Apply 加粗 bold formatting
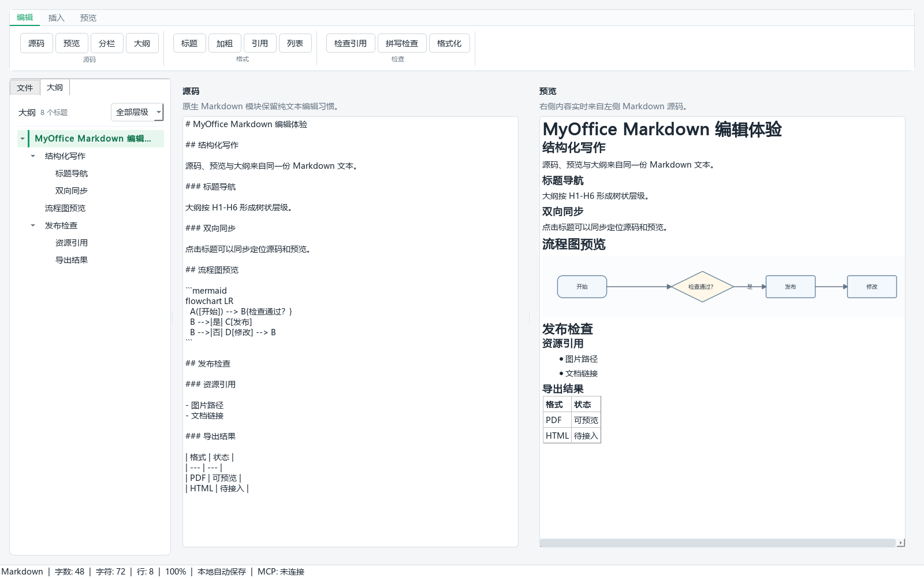Viewport: 924px width, 578px height. pos(225,43)
